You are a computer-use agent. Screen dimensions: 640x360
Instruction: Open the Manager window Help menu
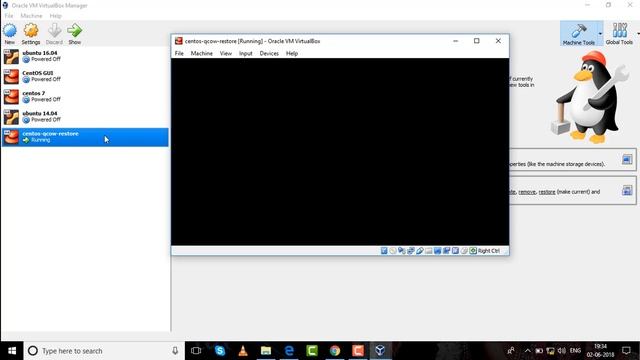pos(55,16)
